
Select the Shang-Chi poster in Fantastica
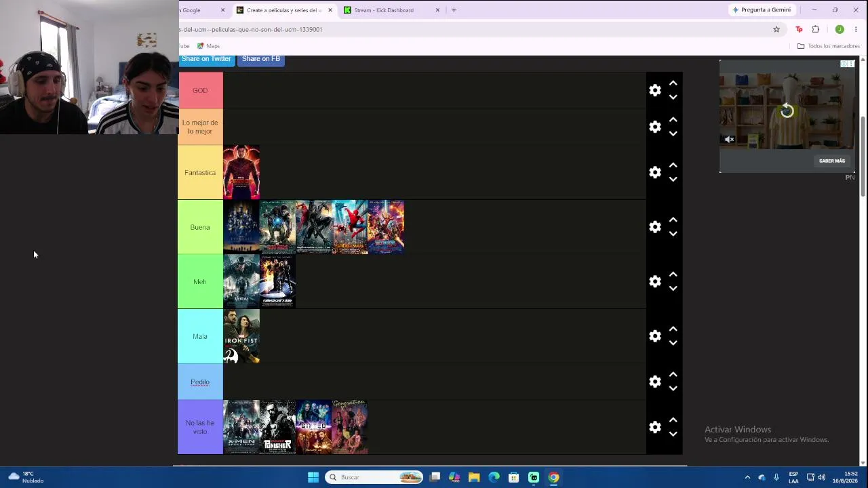(241, 172)
